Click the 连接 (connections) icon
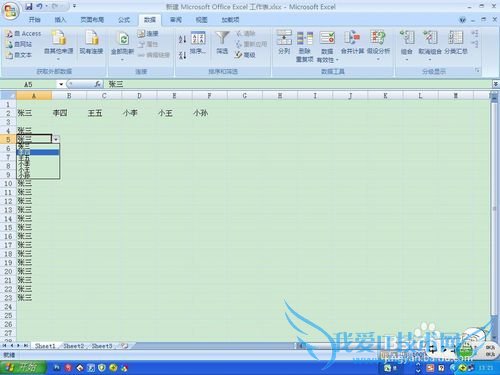500x375 pixels. [x=148, y=33]
